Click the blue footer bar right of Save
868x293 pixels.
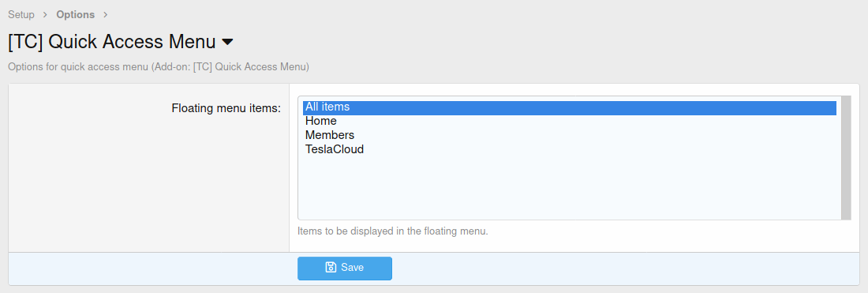click(x=626, y=269)
